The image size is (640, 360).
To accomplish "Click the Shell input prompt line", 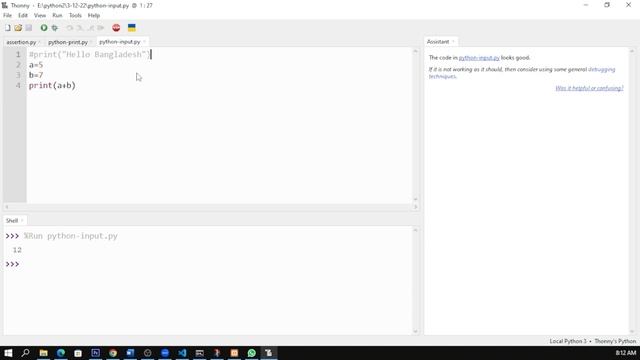I will 12,264.
